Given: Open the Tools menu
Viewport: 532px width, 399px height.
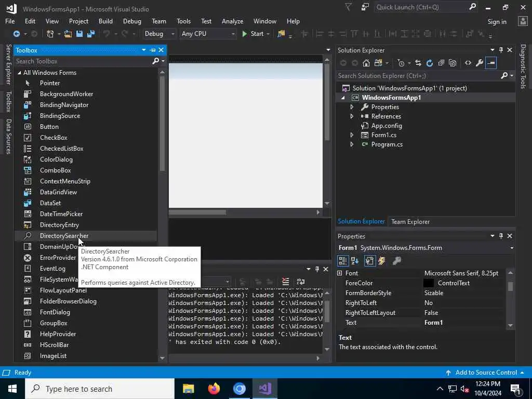Looking at the screenshot, I should (x=183, y=21).
